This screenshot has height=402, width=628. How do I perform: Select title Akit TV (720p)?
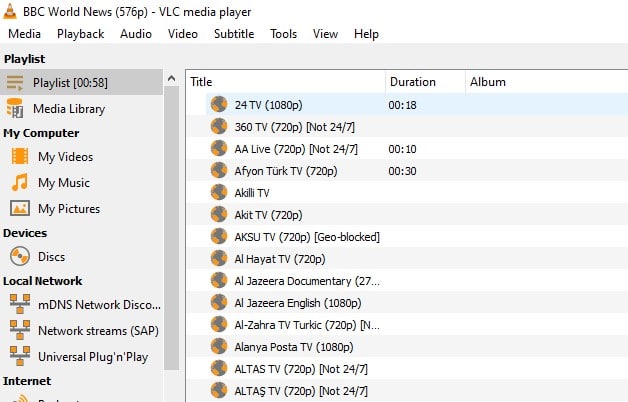click(x=268, y=215)
